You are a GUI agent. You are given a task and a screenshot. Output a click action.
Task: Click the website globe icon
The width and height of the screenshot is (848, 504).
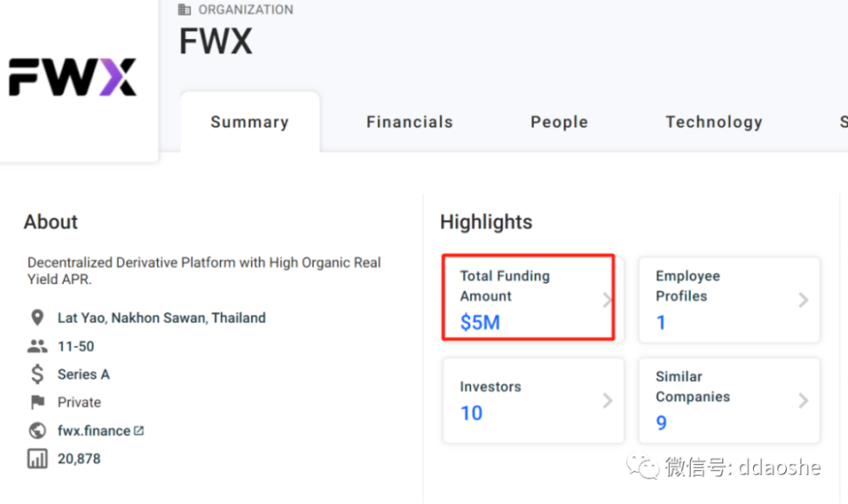(x=37, y=431)
